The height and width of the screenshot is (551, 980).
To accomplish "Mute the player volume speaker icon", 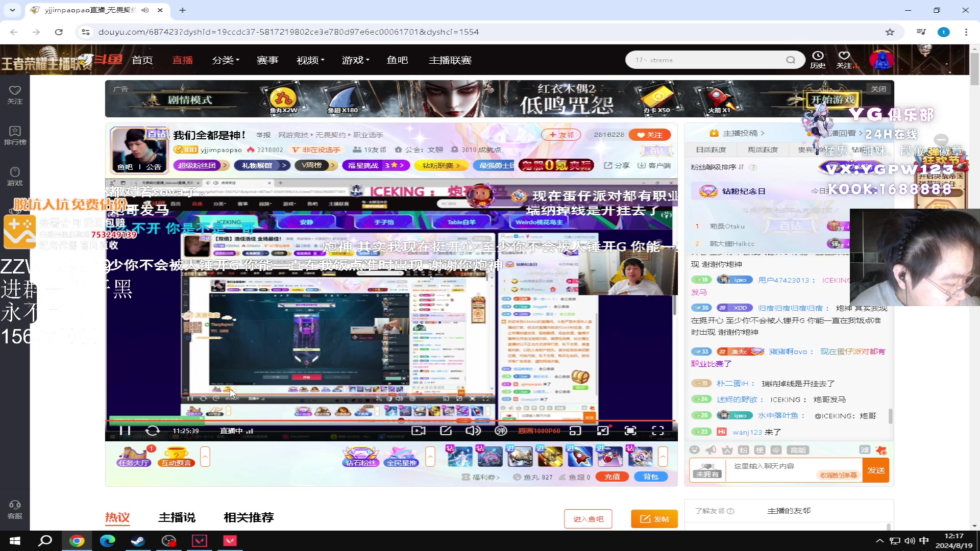I will pos(473,431).
